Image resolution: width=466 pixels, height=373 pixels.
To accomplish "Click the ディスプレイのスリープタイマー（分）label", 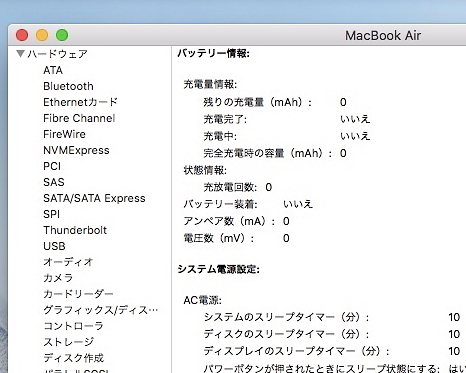I will [x=297, y=351].
